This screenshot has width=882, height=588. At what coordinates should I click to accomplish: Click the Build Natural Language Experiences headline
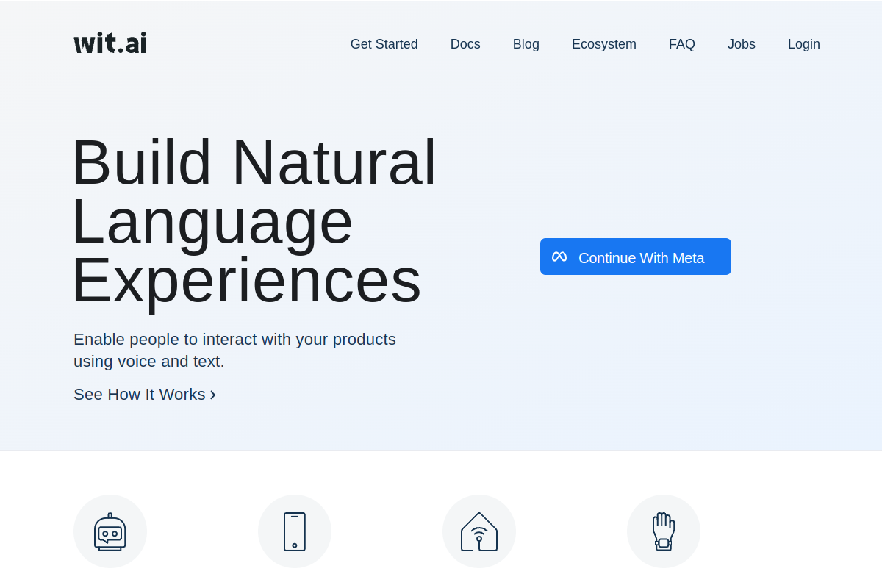(254, 220)
